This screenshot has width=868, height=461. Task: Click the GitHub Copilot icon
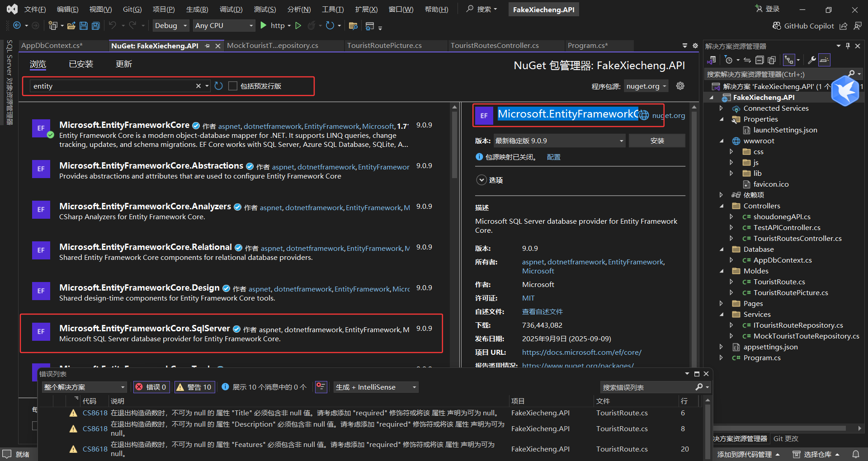click(x=777, y=26)
